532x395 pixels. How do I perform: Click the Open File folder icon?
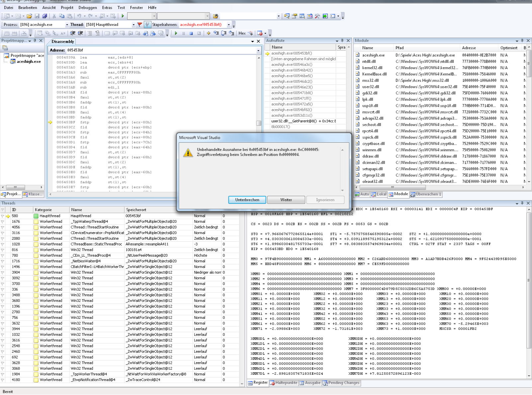pos(29,16)
